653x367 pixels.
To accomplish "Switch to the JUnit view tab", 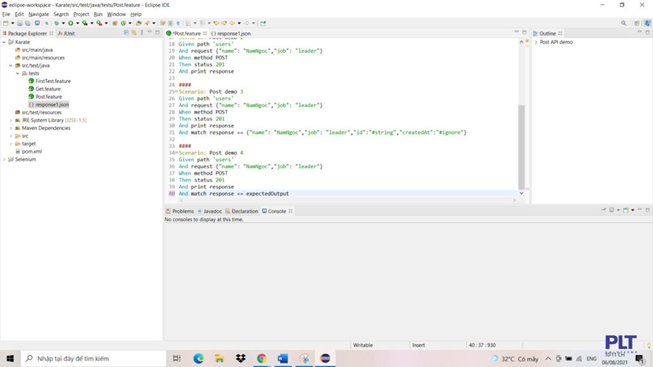I will (x=66, y=33).
